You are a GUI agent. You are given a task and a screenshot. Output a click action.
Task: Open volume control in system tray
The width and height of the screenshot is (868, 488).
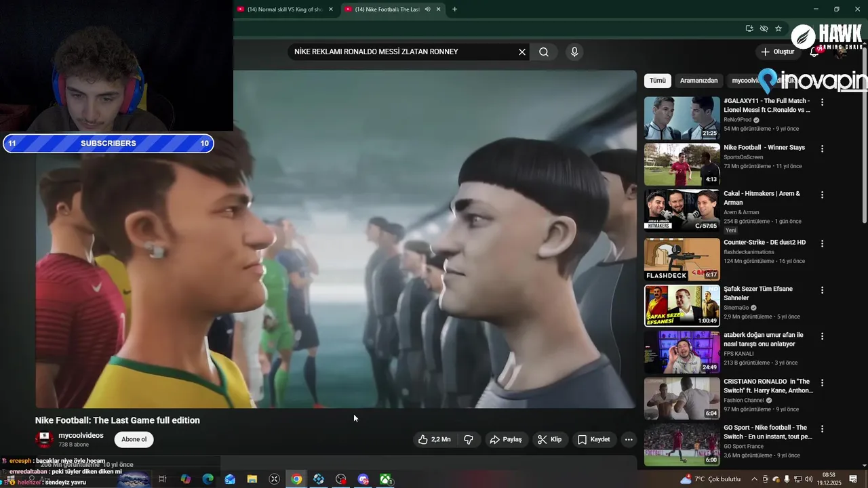click(x=809, y=479)
